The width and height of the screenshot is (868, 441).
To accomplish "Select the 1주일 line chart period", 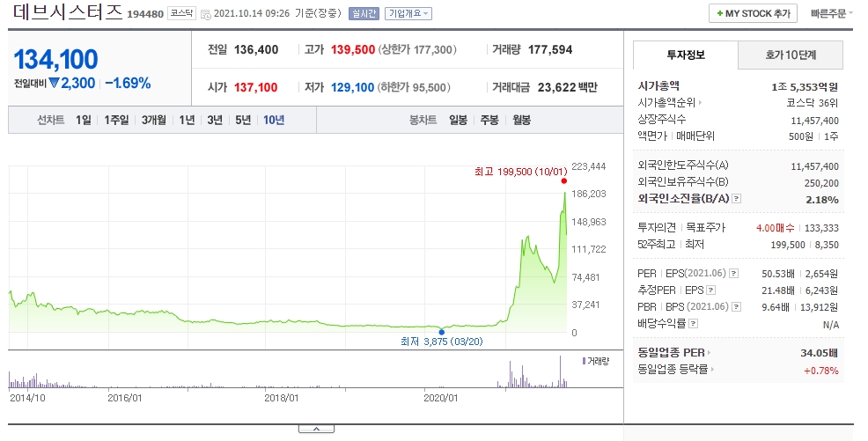I will click(x=116, y=120).
